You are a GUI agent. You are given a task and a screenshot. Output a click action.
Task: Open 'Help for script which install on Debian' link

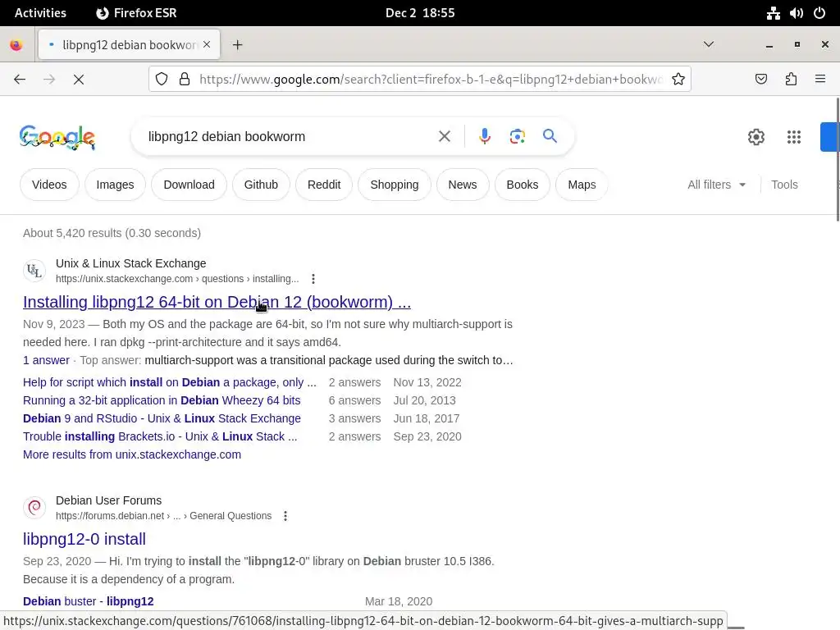pos(170,382)
